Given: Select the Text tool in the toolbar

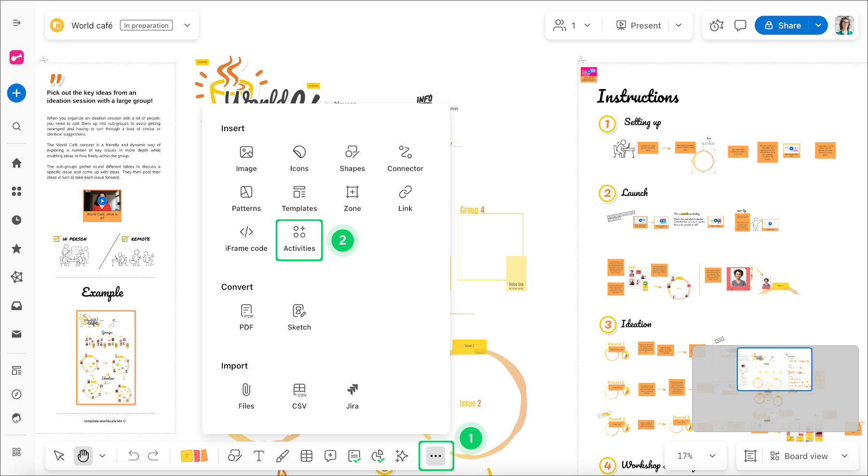Looking at the screenshot, I should 259,455.
